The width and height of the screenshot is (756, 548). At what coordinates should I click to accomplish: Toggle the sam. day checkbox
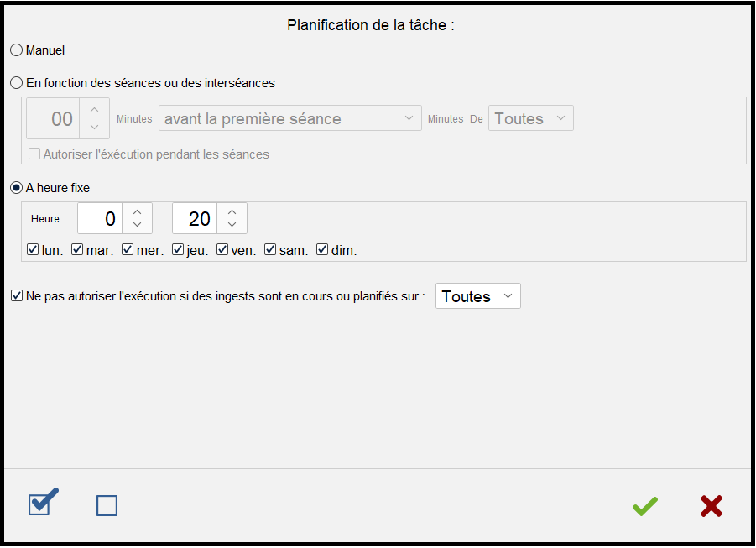pos(270,250)
